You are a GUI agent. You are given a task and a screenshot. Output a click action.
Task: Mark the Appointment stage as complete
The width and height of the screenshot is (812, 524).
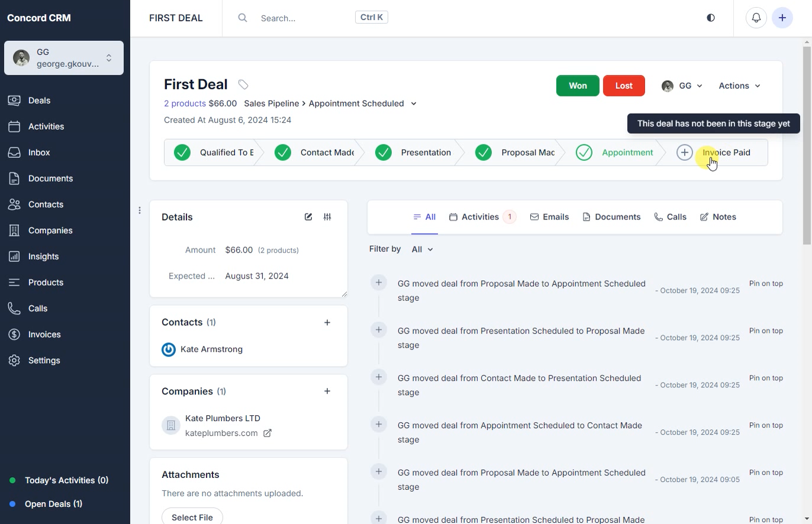click(x=584, y=152)
